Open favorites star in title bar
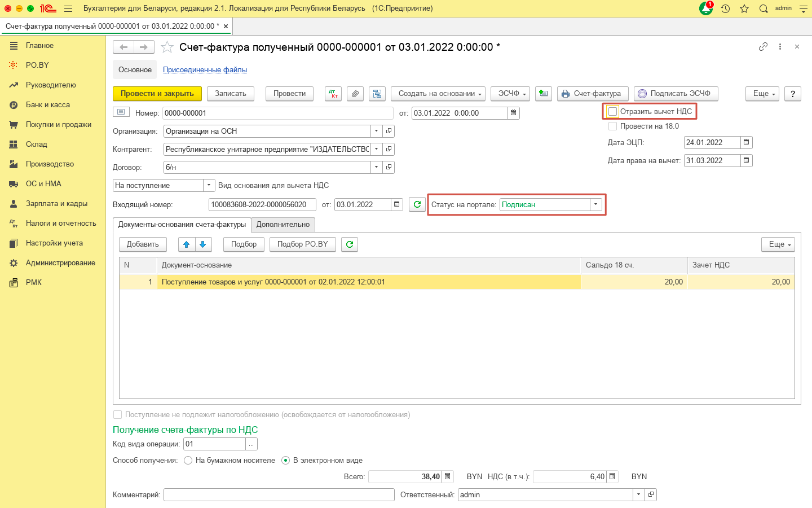This screenshot has height=508, width=812. 744,8
